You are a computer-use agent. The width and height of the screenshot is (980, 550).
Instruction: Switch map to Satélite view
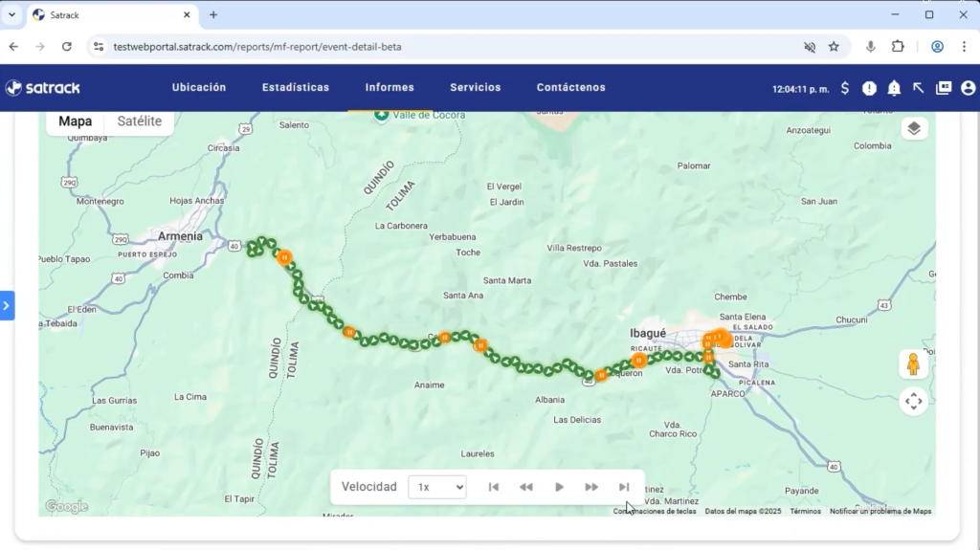point(140,121)
